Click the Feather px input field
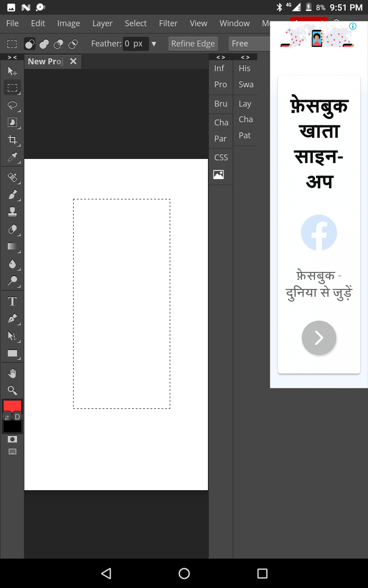368x588 pixels. coord(136,44)
